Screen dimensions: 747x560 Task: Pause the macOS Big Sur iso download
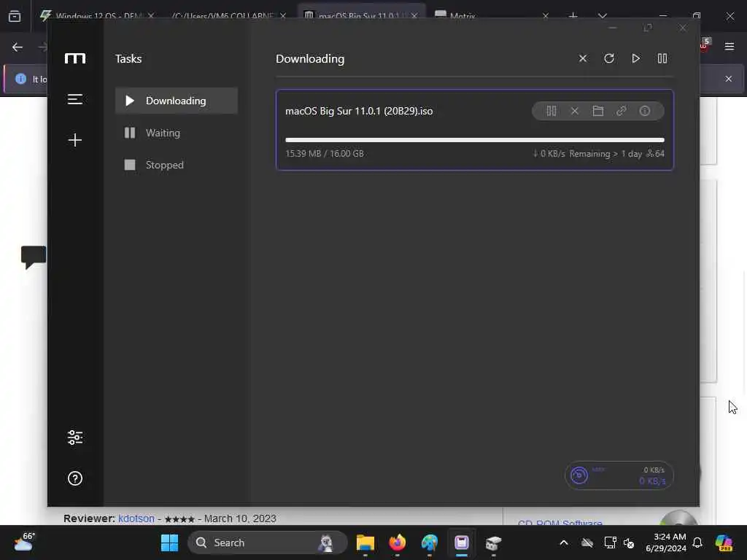click(x=551, y=111)
